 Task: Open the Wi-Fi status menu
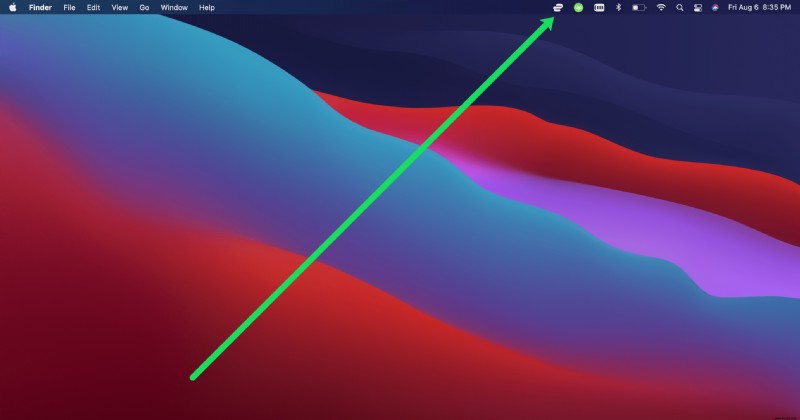pos(661,8)
